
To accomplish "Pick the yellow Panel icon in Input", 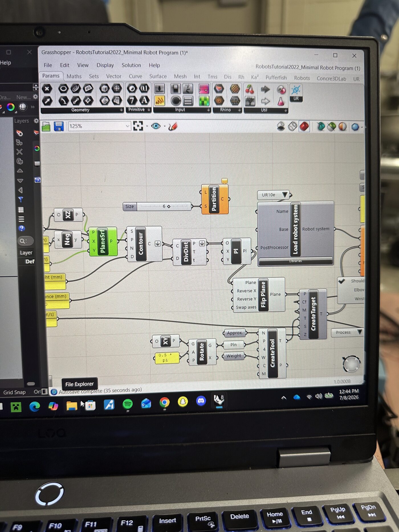I will [160, 101].
